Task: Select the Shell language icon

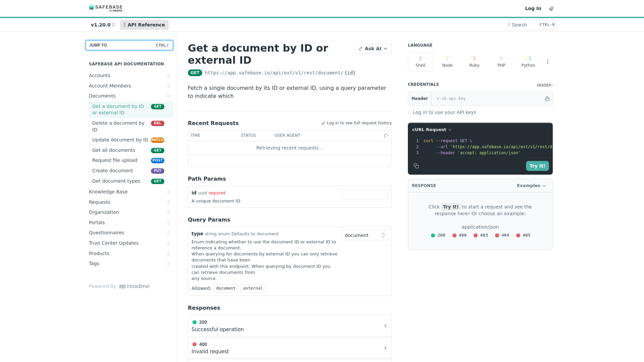Action: [x=420, y=62]
